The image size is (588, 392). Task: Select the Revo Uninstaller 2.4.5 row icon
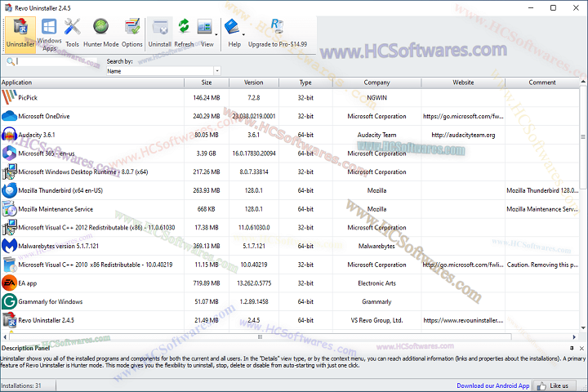[9, 320]
